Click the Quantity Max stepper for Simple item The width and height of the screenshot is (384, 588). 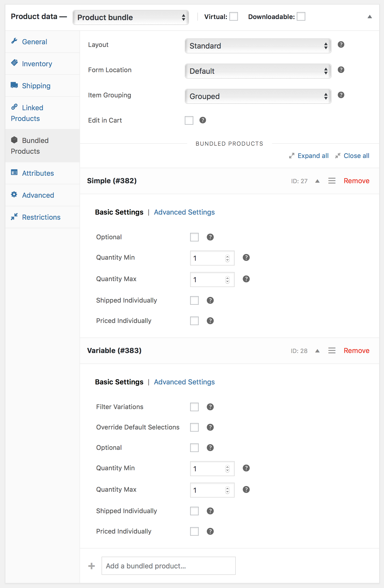tap(227, 280)
